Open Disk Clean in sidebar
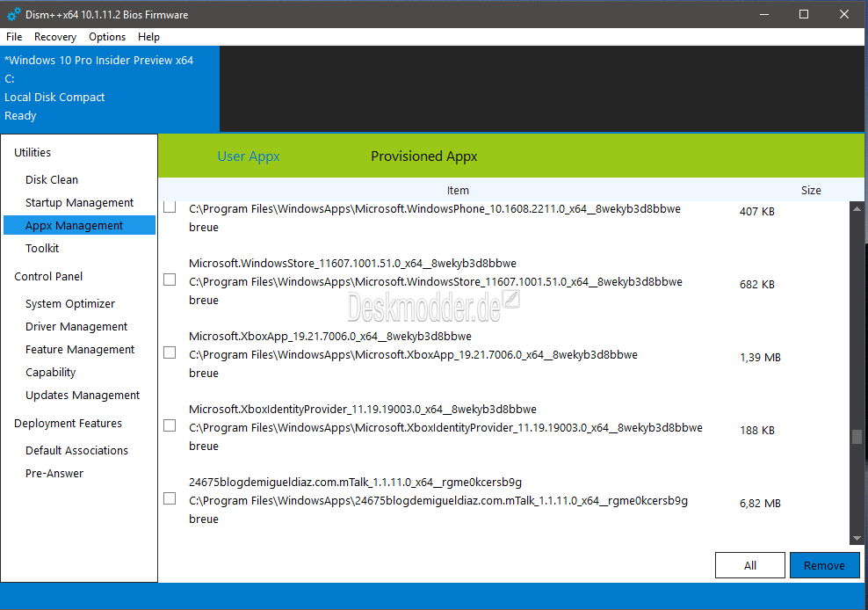This screenshot has width=868, height=610. (x=52, y=179)
